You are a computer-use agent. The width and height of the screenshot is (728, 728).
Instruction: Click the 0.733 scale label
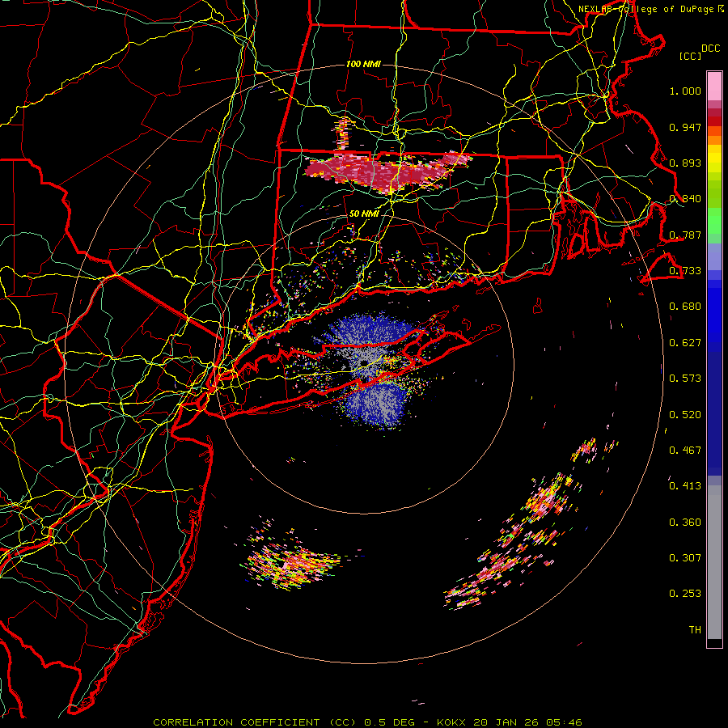(x=685, y=271)
